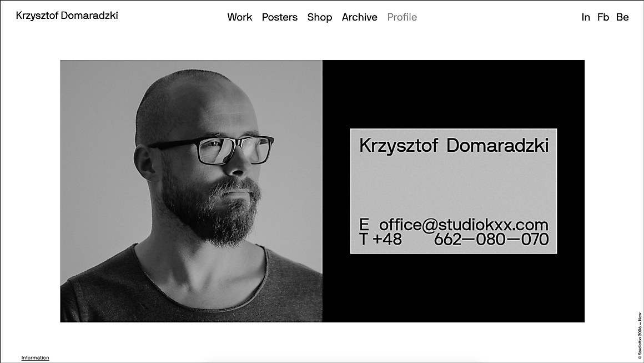Image resolution: width=644 pixels, height=363 pixels.
Task: Click the black-and-white portrait photo
Action: (x=192, y=191)
